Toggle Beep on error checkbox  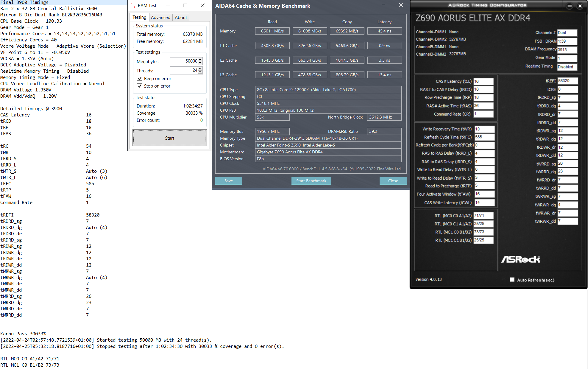pyautogui.click(x=140, y=79)
